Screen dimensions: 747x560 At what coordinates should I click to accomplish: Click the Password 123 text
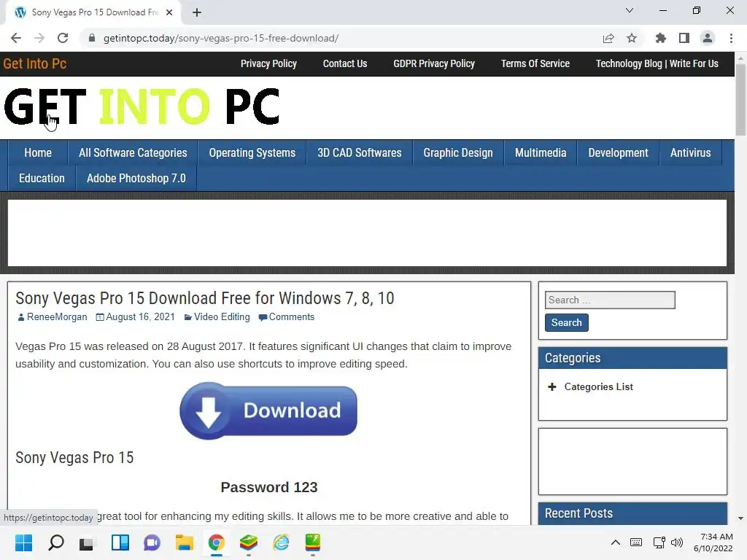tap(269, 487)
